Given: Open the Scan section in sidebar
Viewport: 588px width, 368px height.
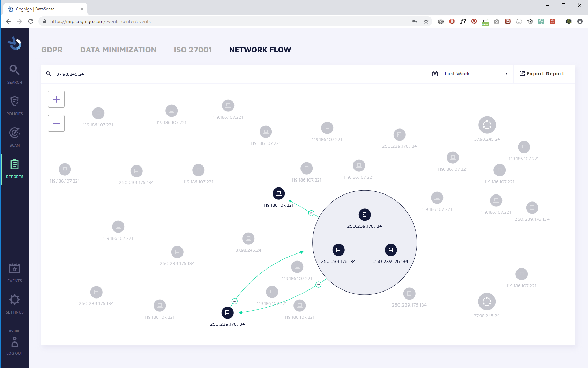Looking at the screenshot, I should [x=14, y=137].
